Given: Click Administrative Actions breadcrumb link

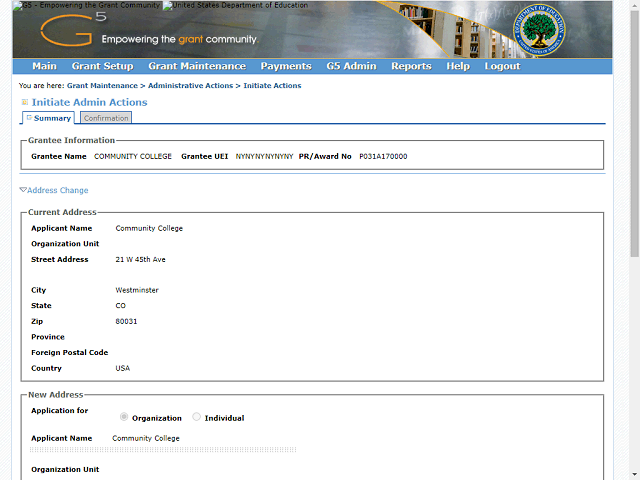Looking at the screenshot, I should 190,86.
